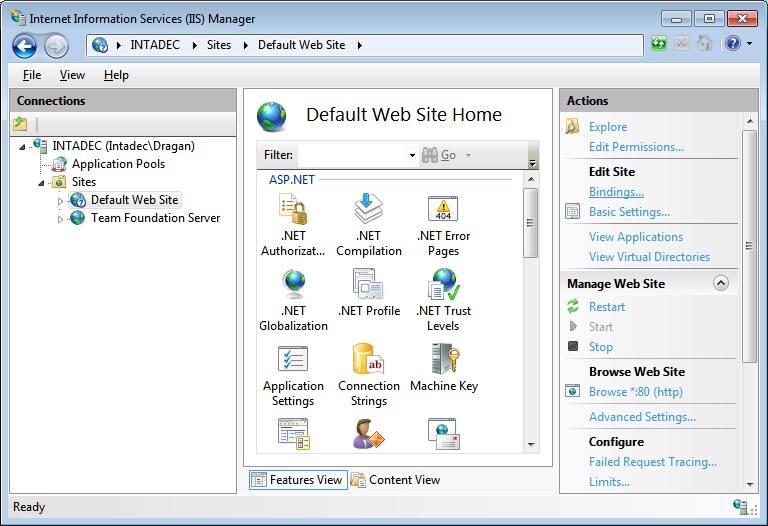
Task: Click the Stop web site link
Action: pyautogui.click(x=600, y=347)
